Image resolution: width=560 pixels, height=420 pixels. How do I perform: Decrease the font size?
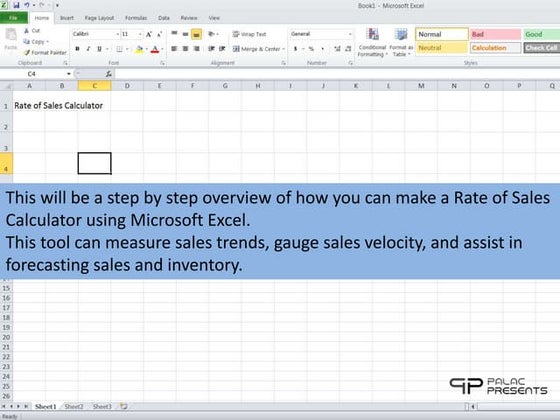coord(159,34)
